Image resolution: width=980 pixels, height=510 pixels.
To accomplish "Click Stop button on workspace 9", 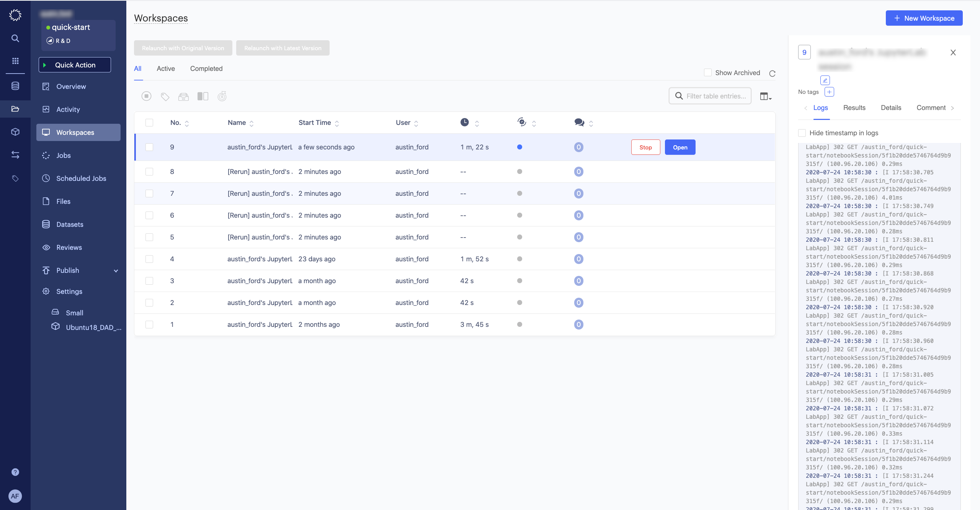I will 645,147.
